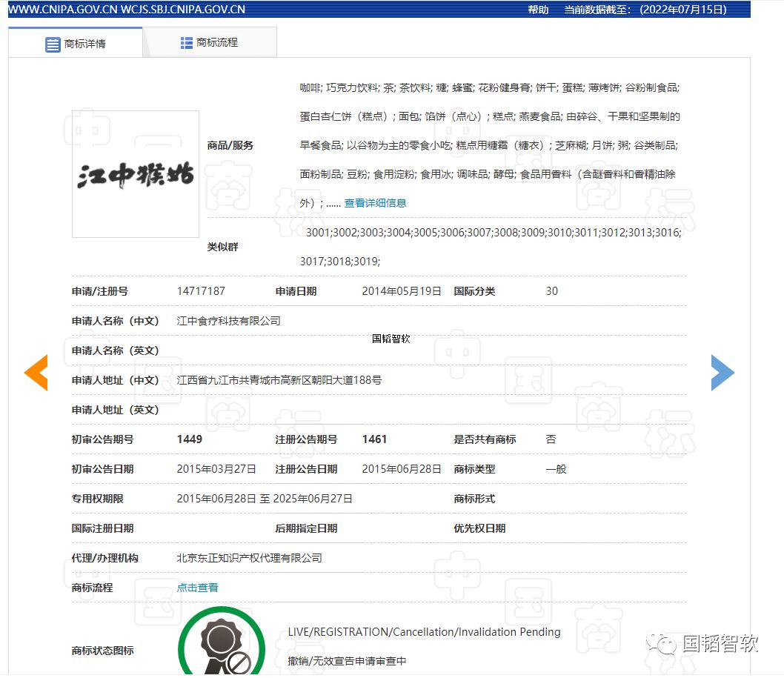Select the 国际注册日期 field label

tap(102, 528)
